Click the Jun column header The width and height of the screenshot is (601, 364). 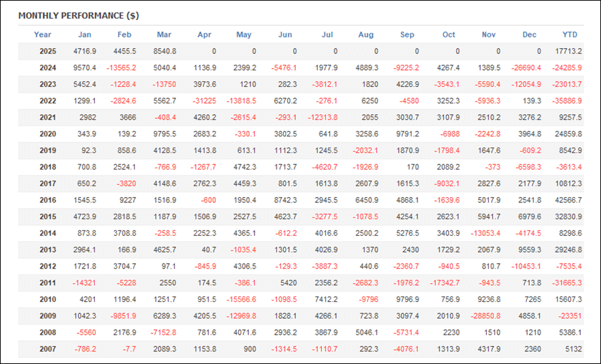[284, 35]
